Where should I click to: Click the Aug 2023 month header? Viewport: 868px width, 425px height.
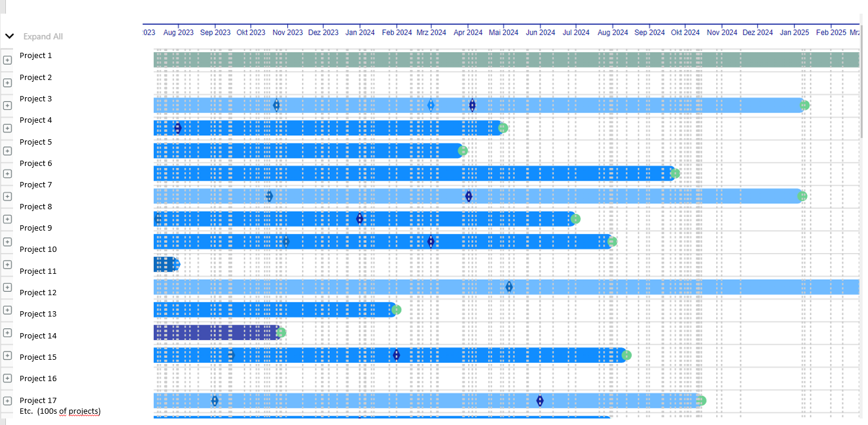click(178, 33)
